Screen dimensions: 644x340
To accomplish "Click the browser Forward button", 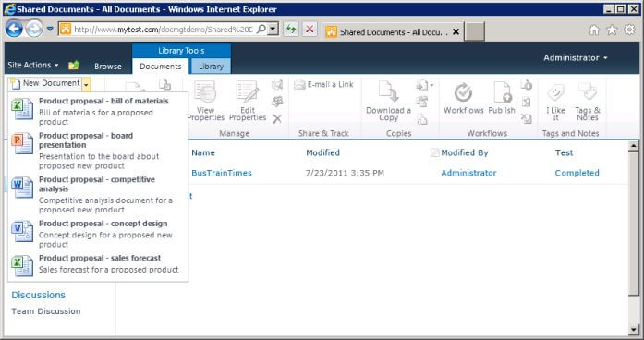I will pyautogui.click(x=33, y=29).
